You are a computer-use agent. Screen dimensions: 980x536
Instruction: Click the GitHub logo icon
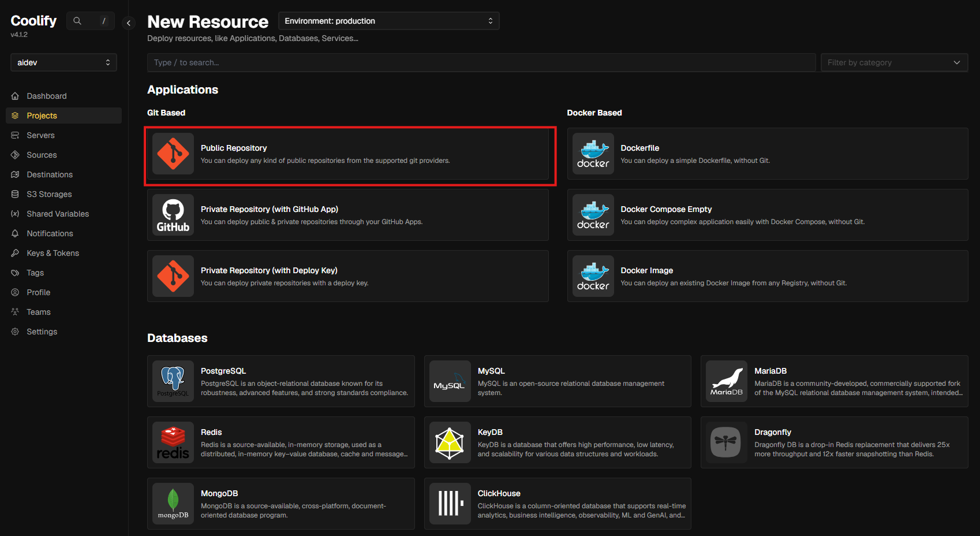tap(173, 215)
